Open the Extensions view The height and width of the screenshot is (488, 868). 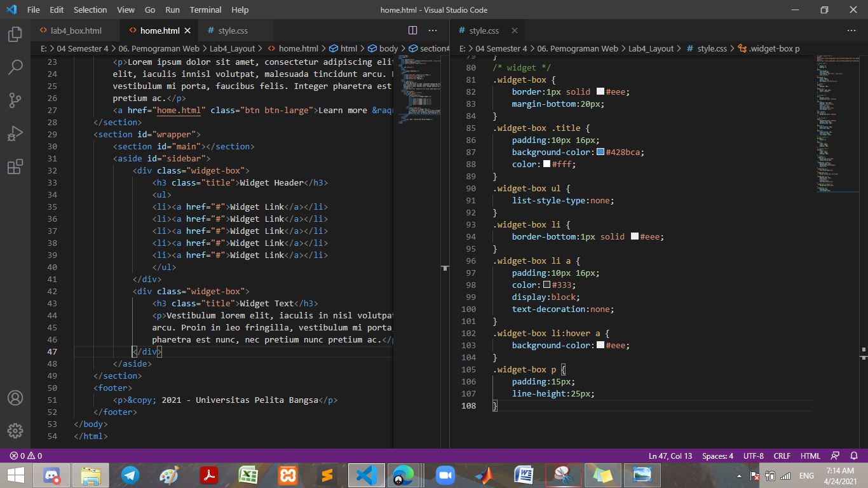click(x=15, y=166)
